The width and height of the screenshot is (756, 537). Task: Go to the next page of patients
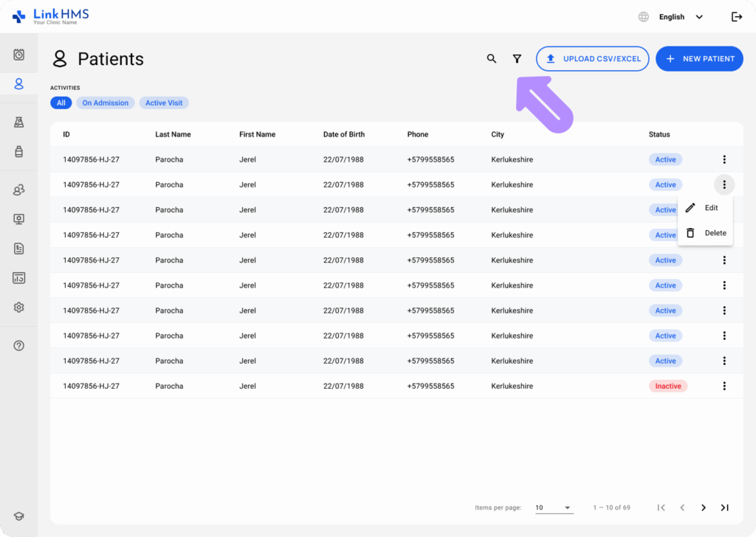pos(704,507)
